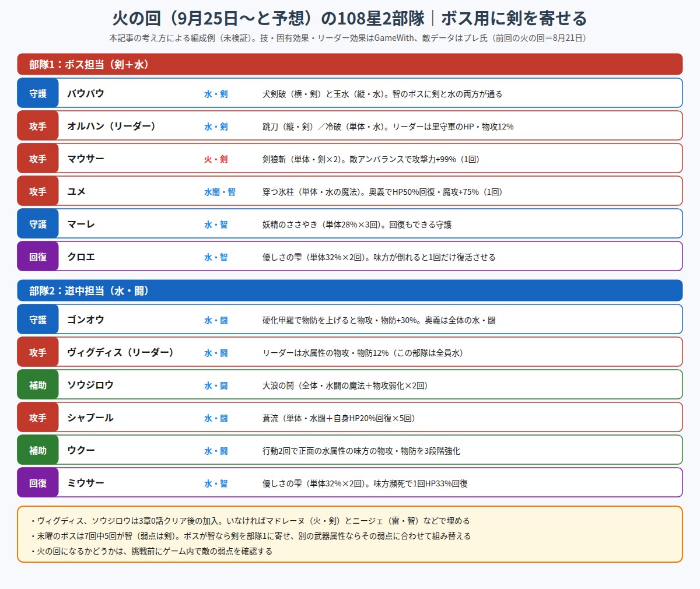700x589 pixels.
Task: Select the 部隊1:ボス担当(剣+水) header
Action: click(350, 64)
